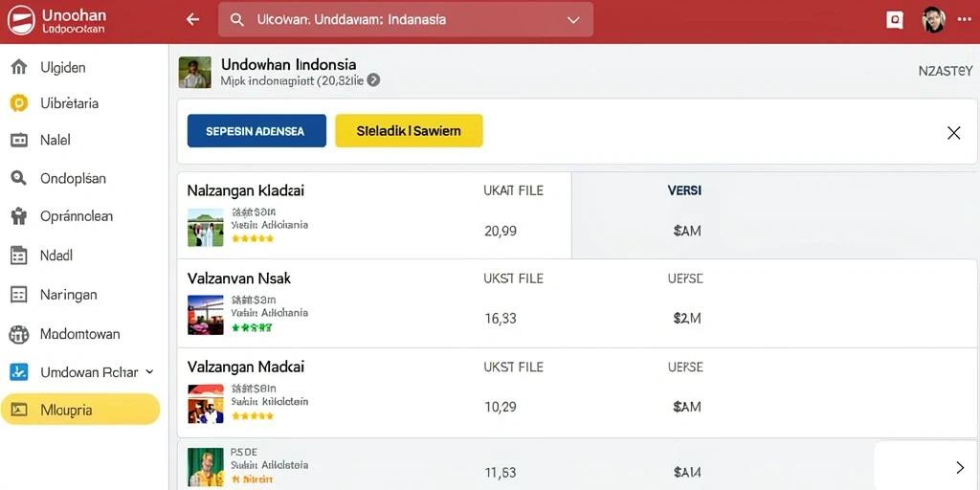Click the next arrow at bottom right
Viewport: 980px width, 490px height.
tap(960, 467)
